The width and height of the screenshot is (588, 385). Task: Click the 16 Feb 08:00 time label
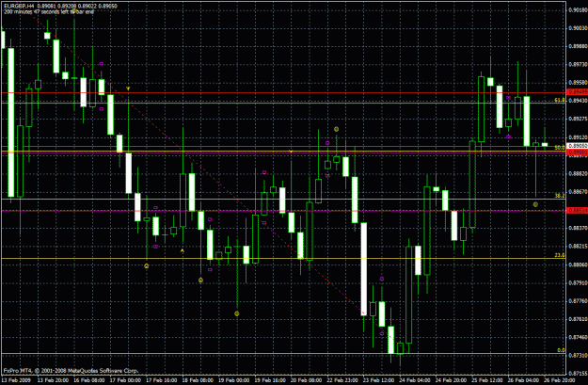coord(88,380)
